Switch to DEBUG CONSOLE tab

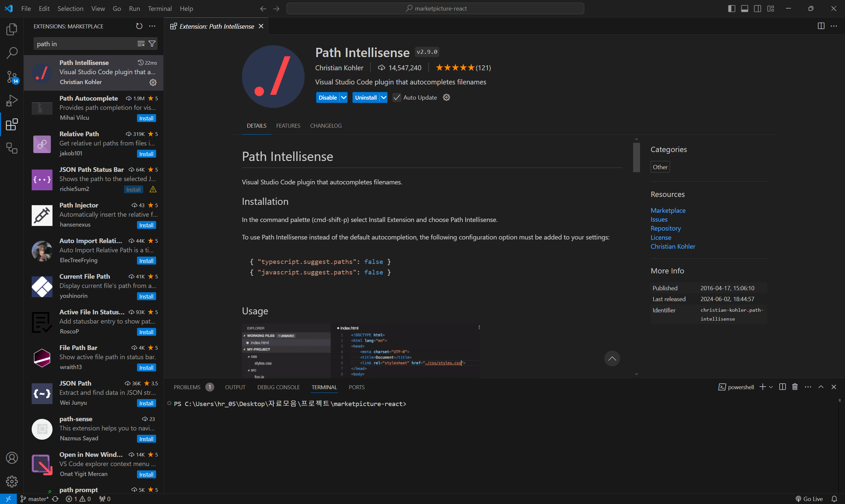[279, 387]
